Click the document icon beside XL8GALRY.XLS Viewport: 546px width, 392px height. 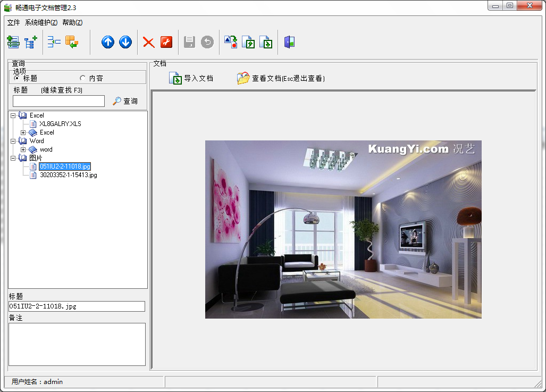pos(33,124)
